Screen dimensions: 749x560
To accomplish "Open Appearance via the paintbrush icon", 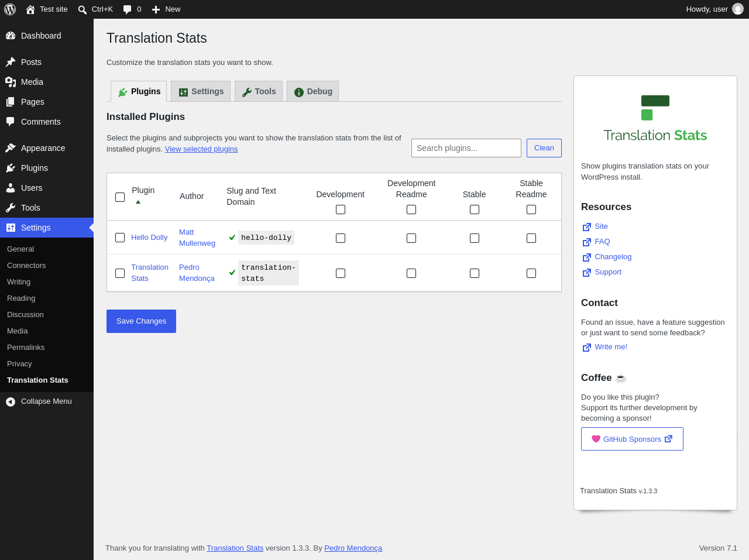I will (11, 148).
